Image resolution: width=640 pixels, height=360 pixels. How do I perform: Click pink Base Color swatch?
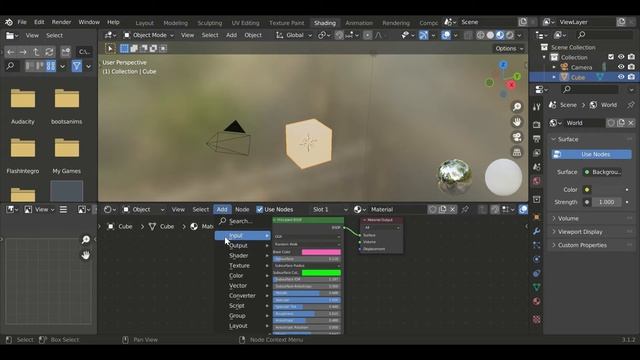321,252
